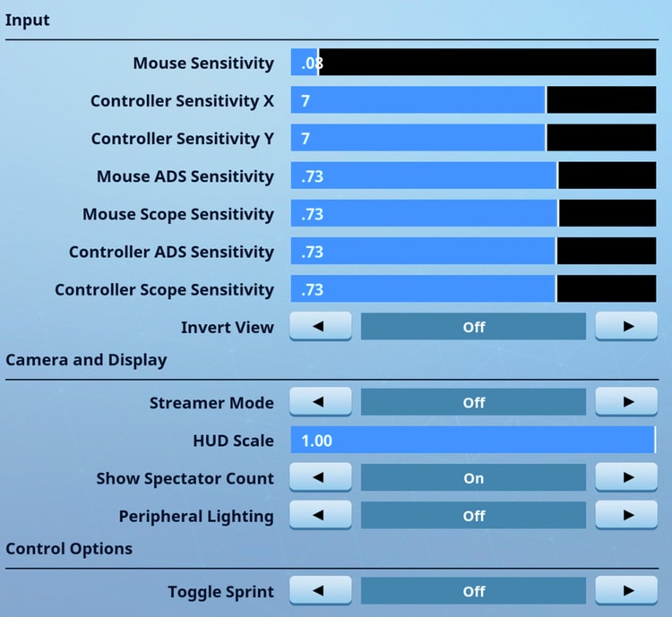672x617 pixels.
Task: Click left arrow for Invert View
Action: [321, 327]
